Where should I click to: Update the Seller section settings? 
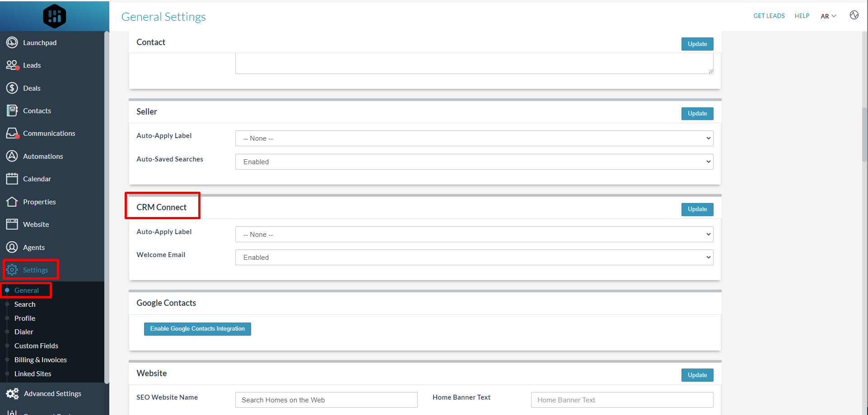(697, 113)
